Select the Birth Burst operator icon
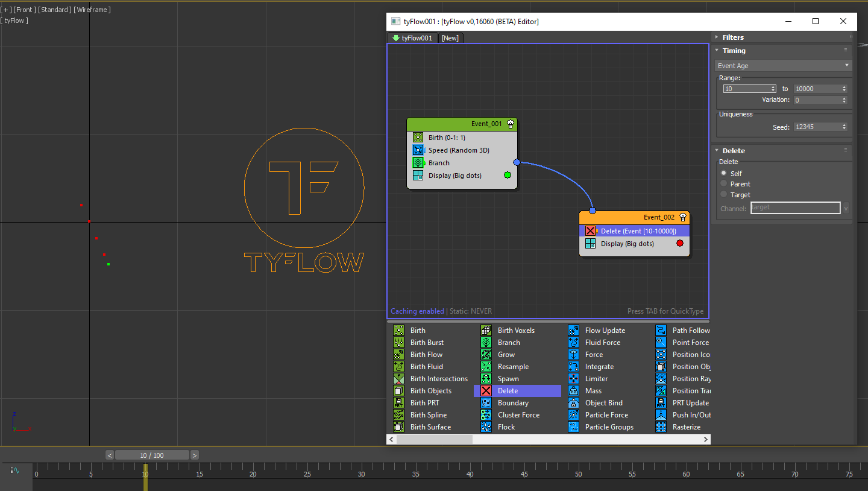This screenshot has width=868, height=491. click(x=398, y=343)
